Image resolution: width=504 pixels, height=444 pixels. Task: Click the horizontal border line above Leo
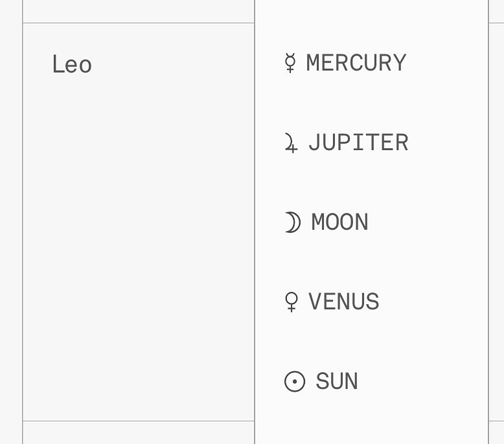pos(138,23)
